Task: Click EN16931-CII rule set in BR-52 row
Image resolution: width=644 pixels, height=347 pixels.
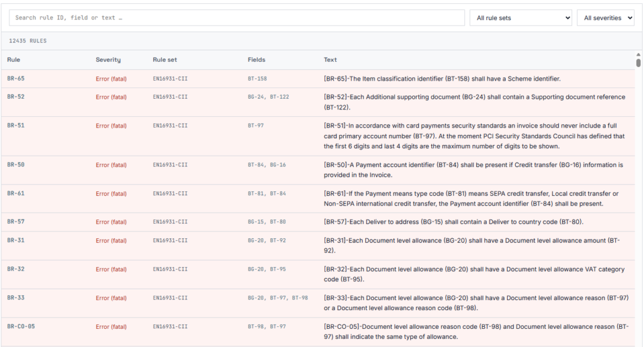Action: [x=170, y=97]
